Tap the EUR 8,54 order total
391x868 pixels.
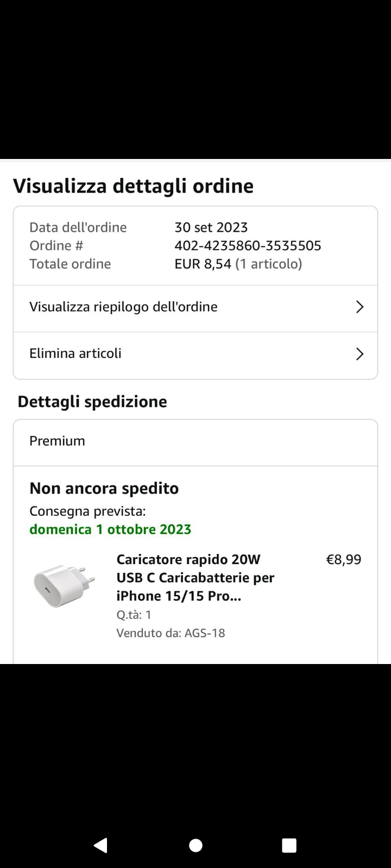tap(203, 264)
